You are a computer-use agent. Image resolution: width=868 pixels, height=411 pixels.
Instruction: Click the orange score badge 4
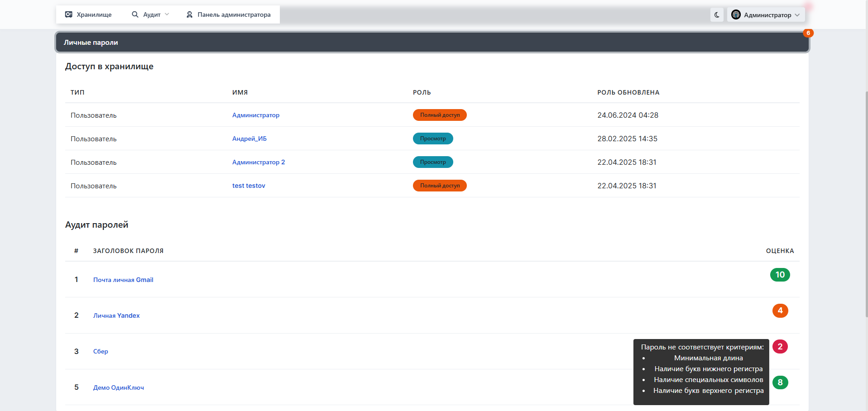(x=780, y=311)
